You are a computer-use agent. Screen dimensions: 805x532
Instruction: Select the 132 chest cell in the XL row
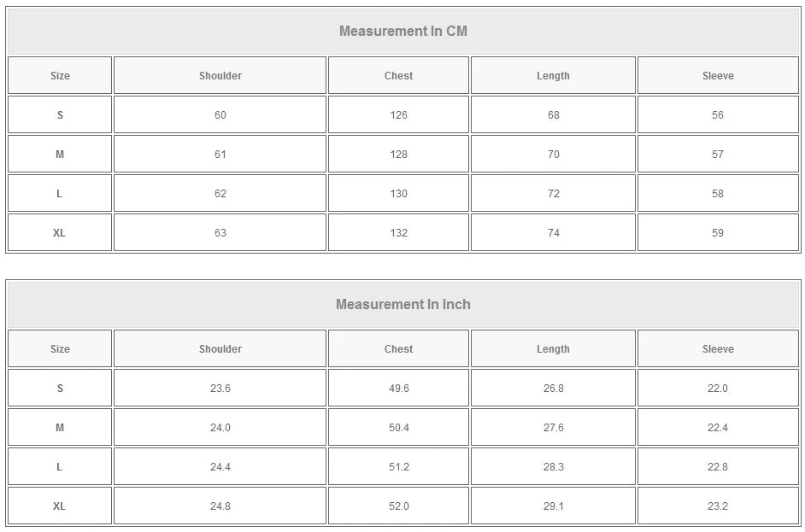point(398,233)
